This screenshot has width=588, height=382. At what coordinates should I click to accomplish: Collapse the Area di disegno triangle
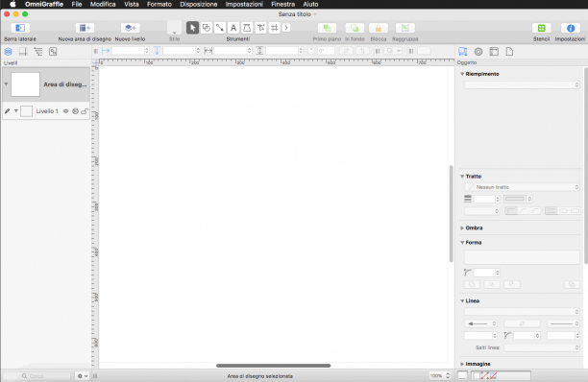[x=6, y=84]
